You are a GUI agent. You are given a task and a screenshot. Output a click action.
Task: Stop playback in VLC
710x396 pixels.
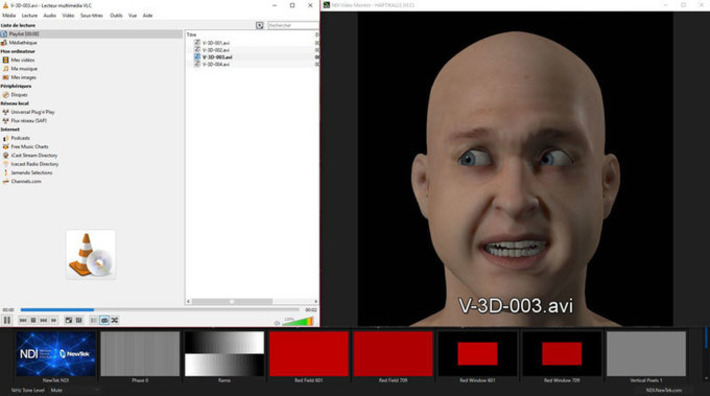(33, 320)
